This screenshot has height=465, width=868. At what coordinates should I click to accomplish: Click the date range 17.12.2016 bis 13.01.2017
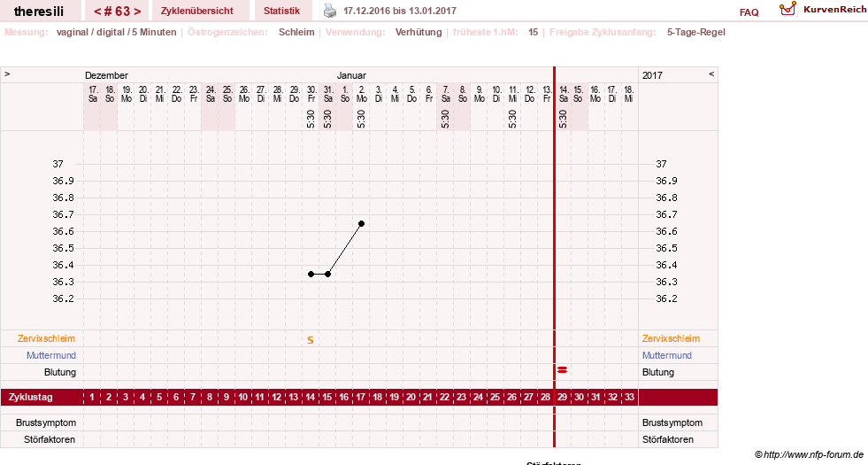click(x=400, y=11)
